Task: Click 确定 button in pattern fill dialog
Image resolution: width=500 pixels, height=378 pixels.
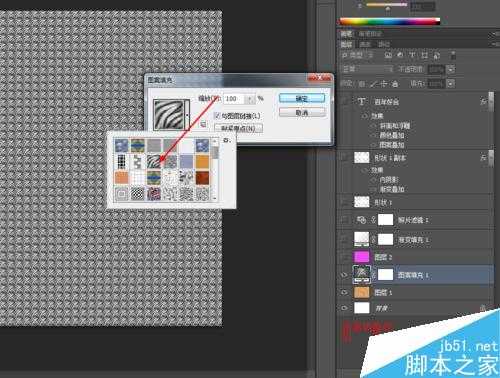Action: [302, 98]
